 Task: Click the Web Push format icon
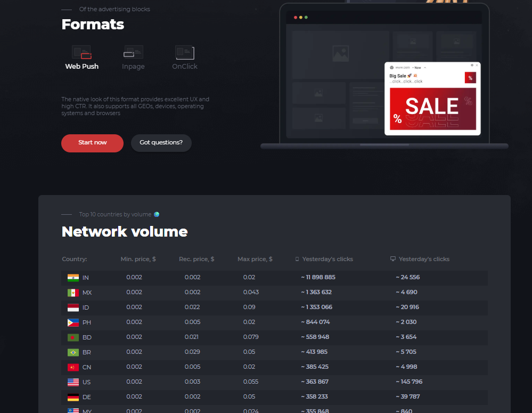click(82, 52)
